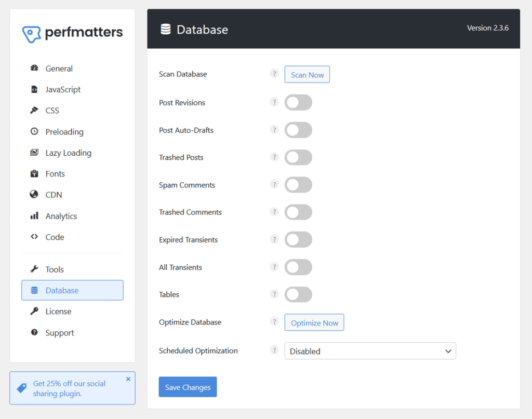
Task: Go to CDN settings
Action: click(x=73, y=195)
